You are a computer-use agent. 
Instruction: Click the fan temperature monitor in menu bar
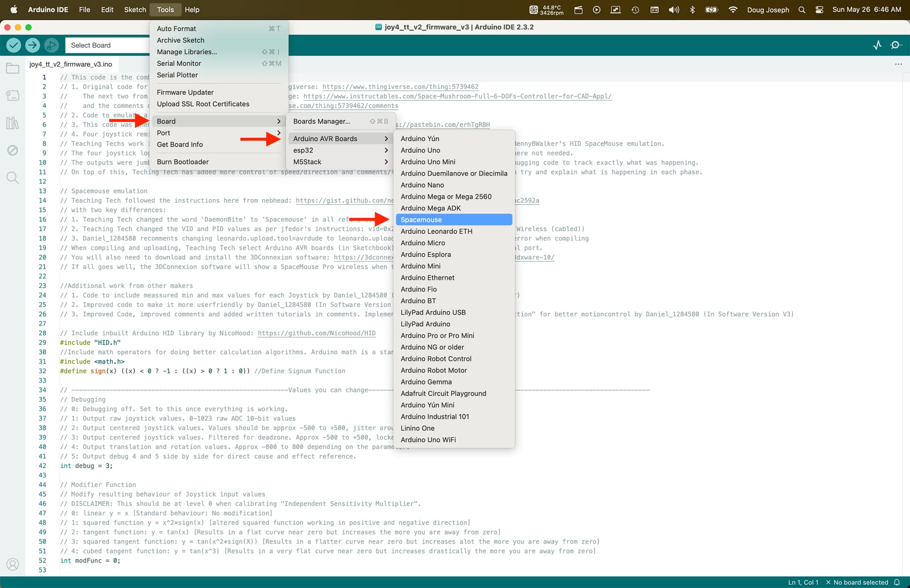[546, 9]
